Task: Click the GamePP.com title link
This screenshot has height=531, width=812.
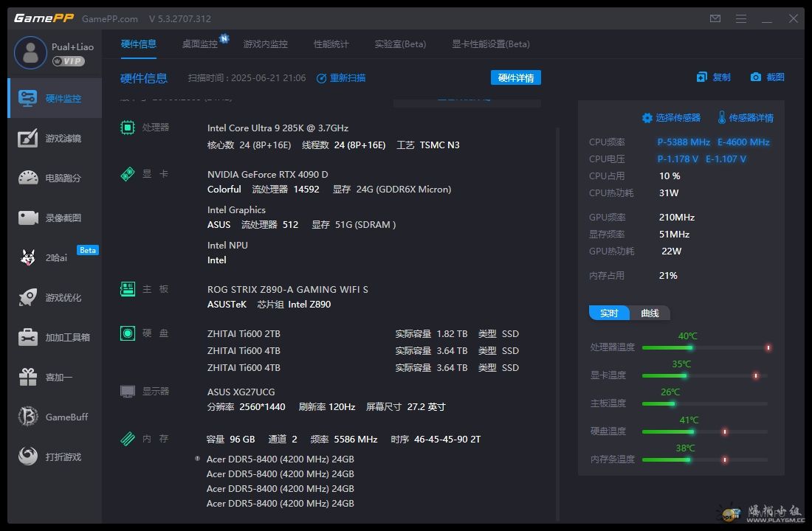Action: point(110,18)
